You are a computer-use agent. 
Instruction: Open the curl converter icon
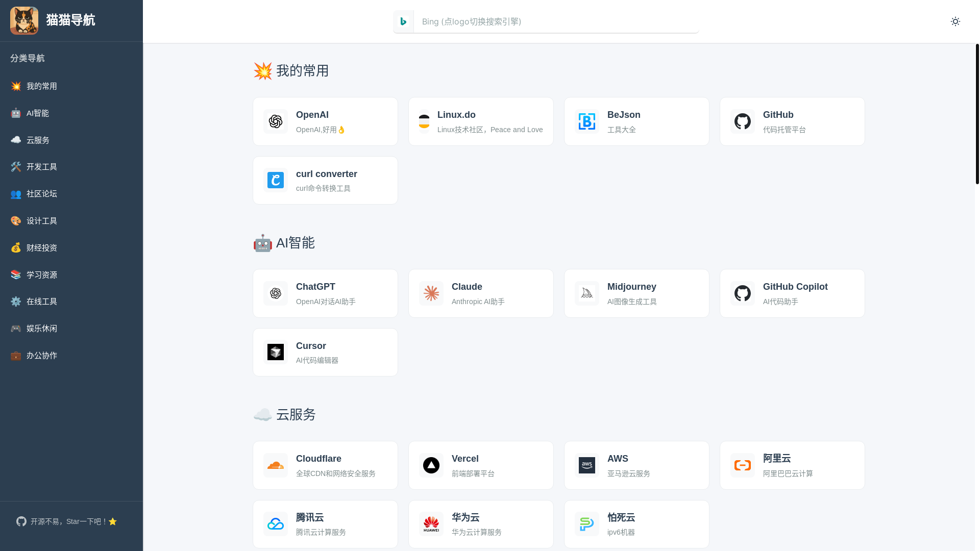(276, 180)
